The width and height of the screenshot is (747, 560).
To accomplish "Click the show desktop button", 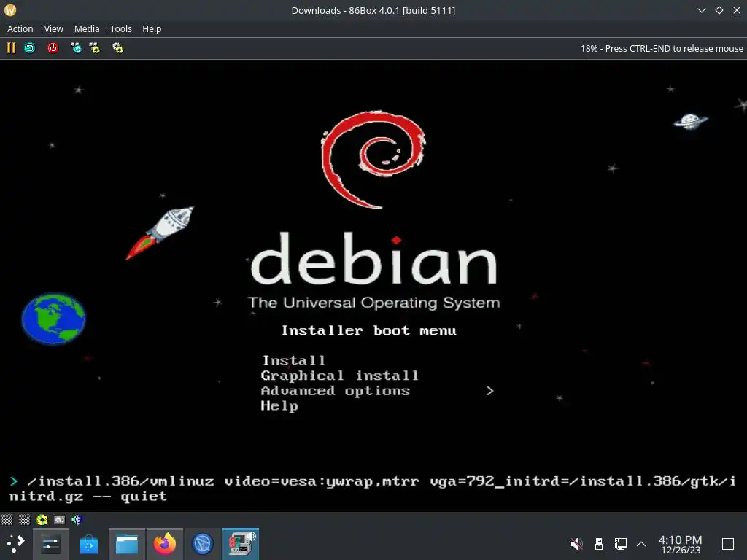I will [x=727, y=544].
